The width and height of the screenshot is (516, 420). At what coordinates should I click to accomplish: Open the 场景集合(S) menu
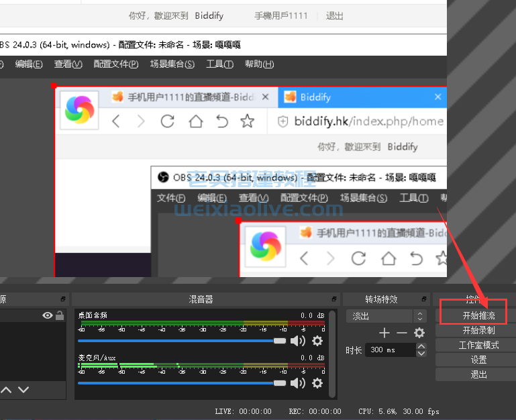click(x=172, y=64)
